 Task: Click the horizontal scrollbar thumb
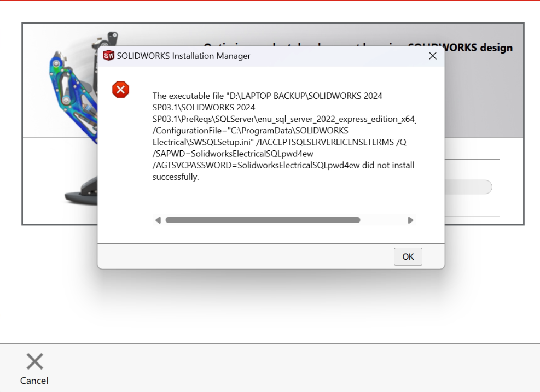coord(263,220)
